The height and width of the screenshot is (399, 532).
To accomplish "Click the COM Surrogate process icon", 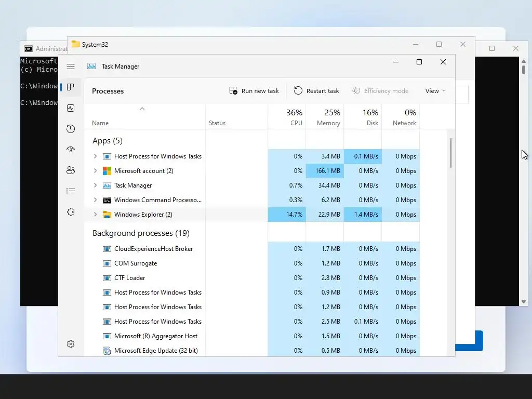I will 107,263.
